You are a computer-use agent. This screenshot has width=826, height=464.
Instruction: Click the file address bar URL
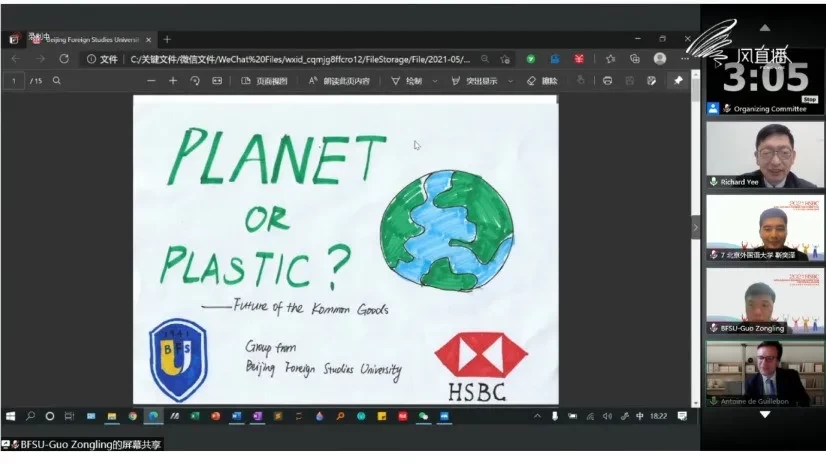[300, 60]
